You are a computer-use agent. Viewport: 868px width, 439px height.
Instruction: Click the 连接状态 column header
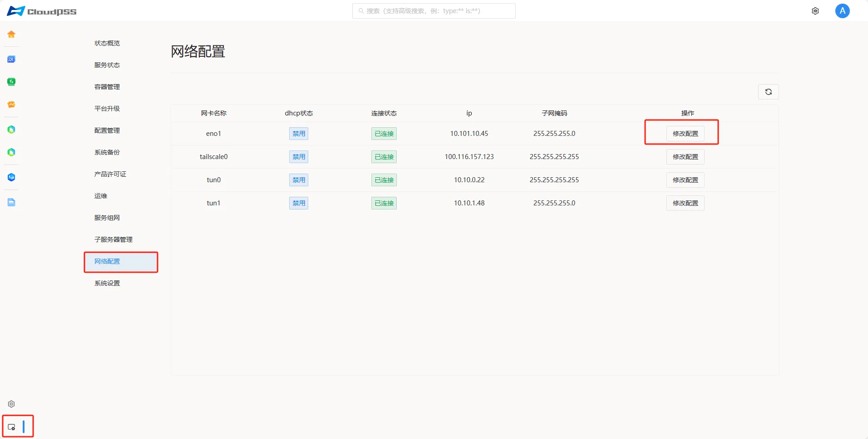[x=384, y=113]
